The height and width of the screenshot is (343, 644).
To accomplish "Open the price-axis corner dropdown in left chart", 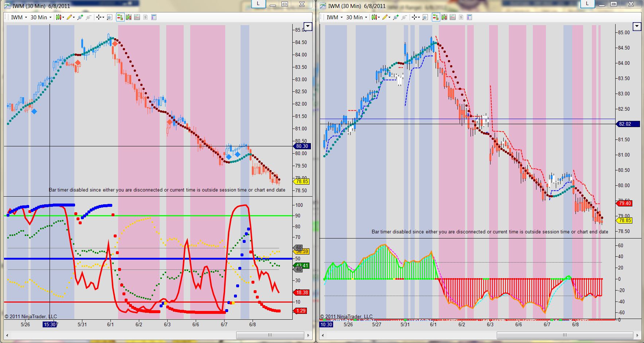I will point(308,26).
